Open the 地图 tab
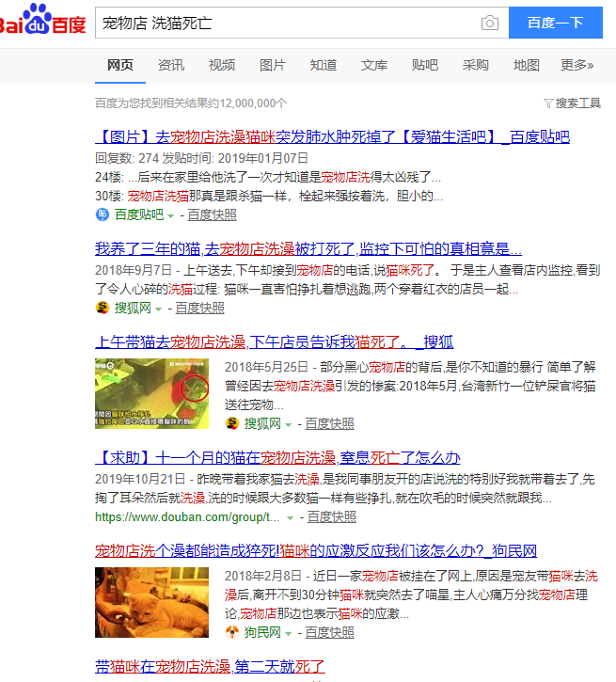 (x=527, y=65)
